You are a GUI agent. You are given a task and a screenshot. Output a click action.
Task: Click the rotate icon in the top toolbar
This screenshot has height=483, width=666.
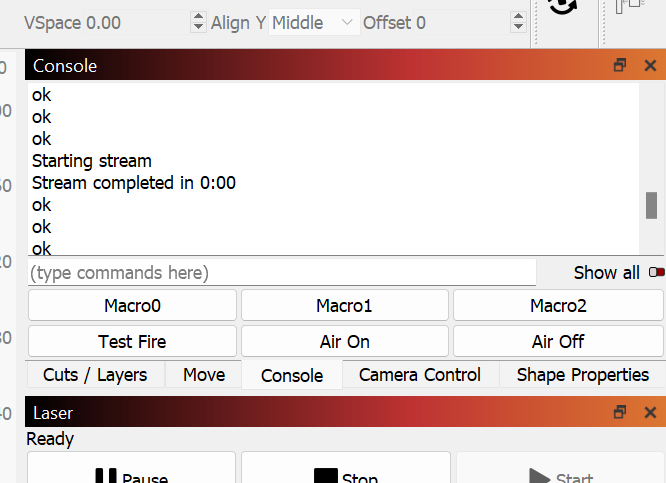click(563, 8)
